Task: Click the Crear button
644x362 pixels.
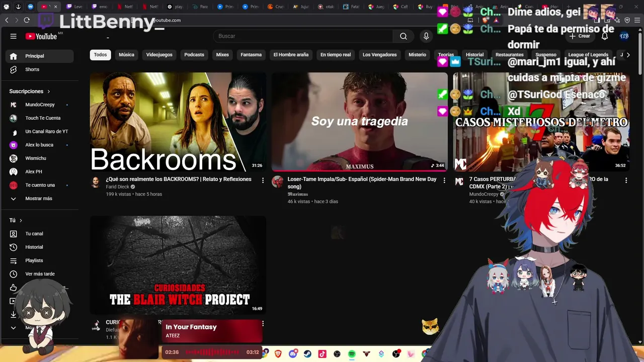Action: tap(580, 36)
